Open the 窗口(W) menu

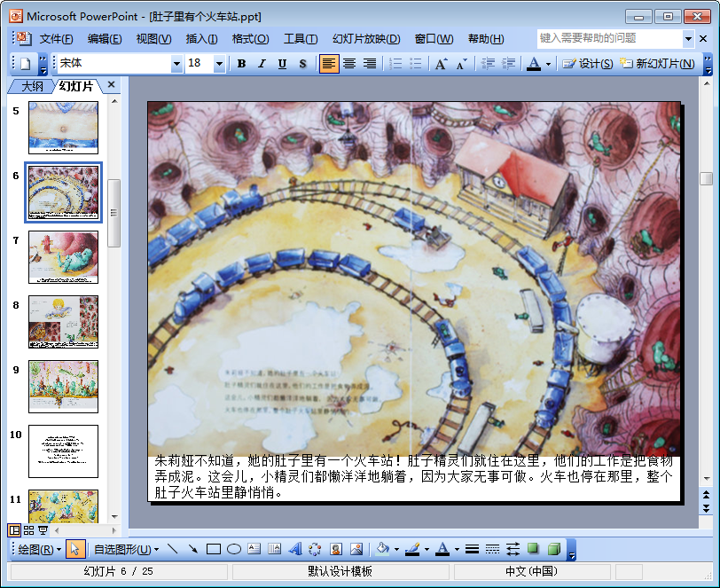434,39
